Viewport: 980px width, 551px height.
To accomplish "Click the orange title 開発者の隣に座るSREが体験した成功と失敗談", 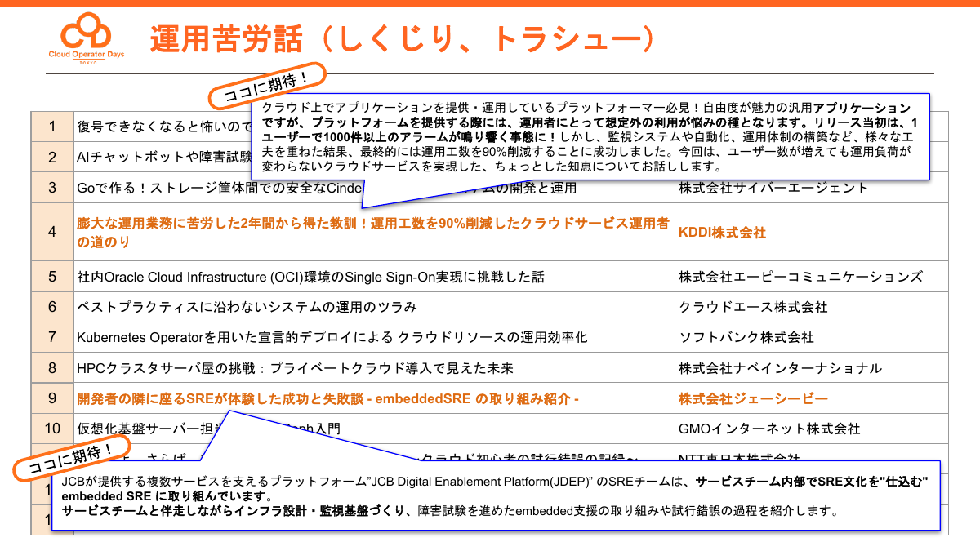I will pyautogui.click(x=328, y=398).
